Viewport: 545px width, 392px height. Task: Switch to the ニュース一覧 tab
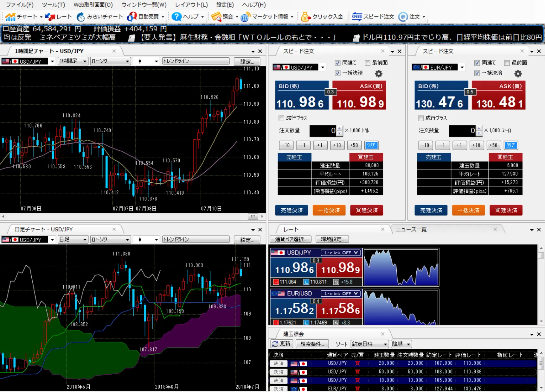coord(411,230)
